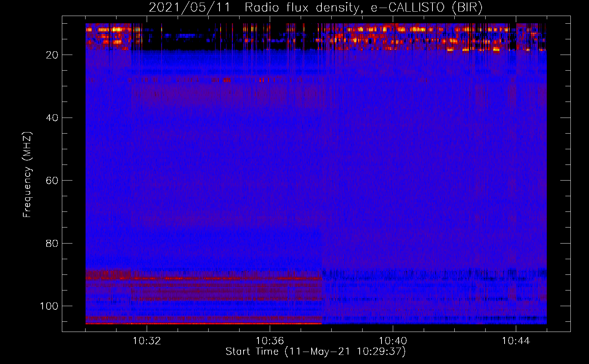589x364 pixels.
Task: Click the frequency tick label '20'
Action: coord(52,55)
